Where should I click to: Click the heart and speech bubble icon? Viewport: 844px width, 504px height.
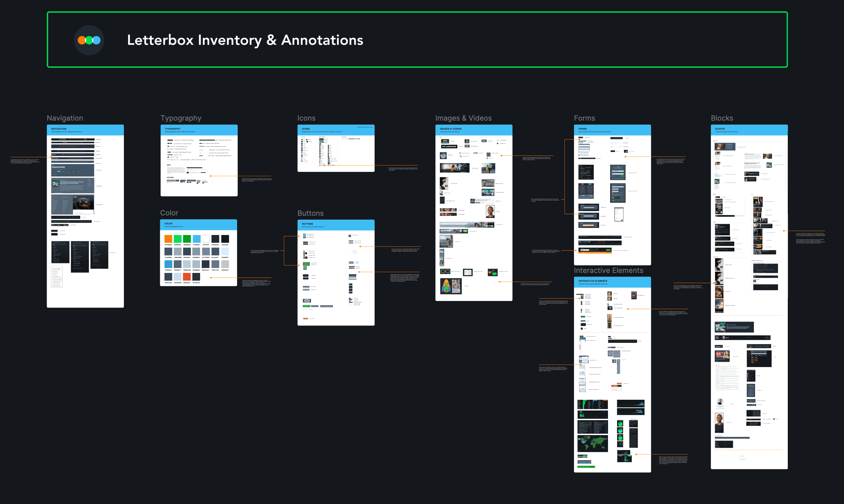click(x=493, y=272)
